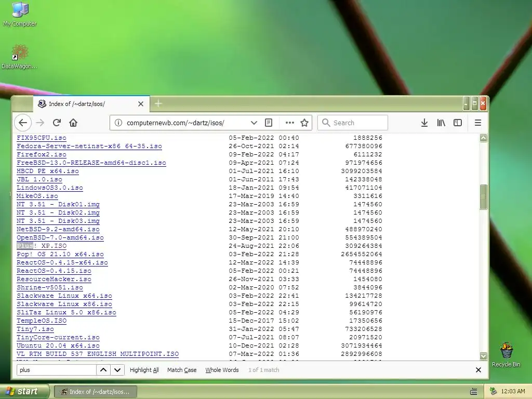Open the DataWagon desktop shortcut
This screenshot has width=532, height=399.
point(19,57)
